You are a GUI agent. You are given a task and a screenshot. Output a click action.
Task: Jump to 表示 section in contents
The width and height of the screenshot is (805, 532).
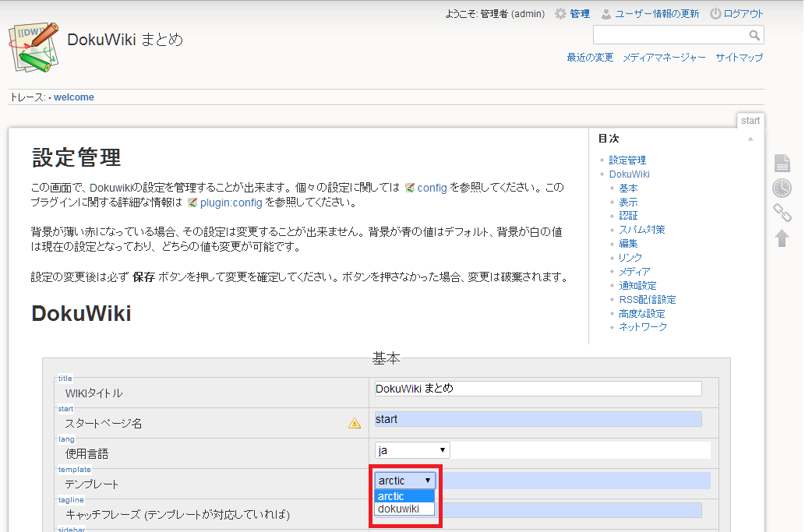[628, 203]
